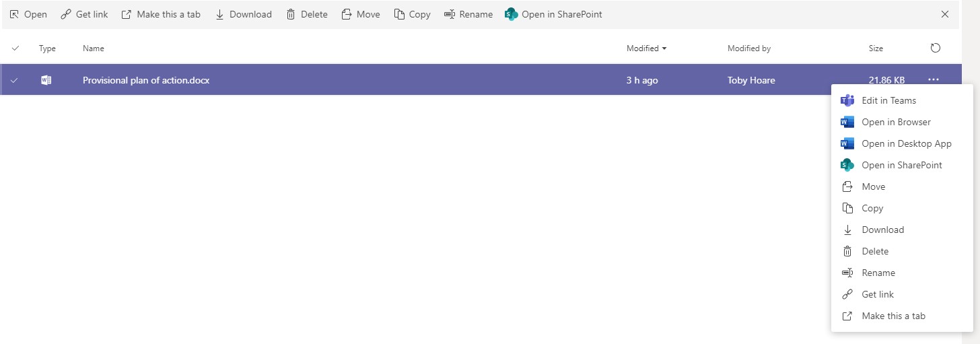Open Provisional plan of action.docx file name
The image size is (980, 344).
[146, 80]
